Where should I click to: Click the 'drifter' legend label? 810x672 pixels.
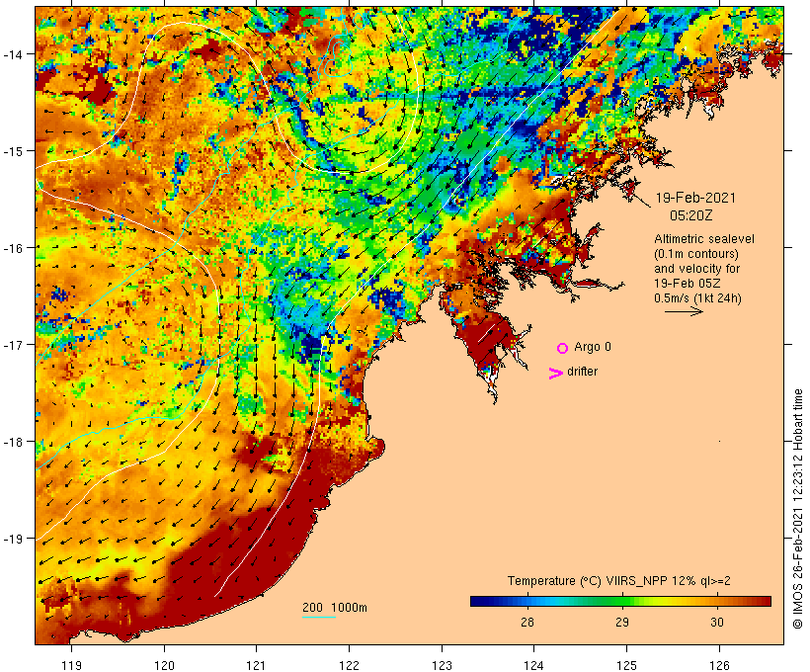point(582,372)
